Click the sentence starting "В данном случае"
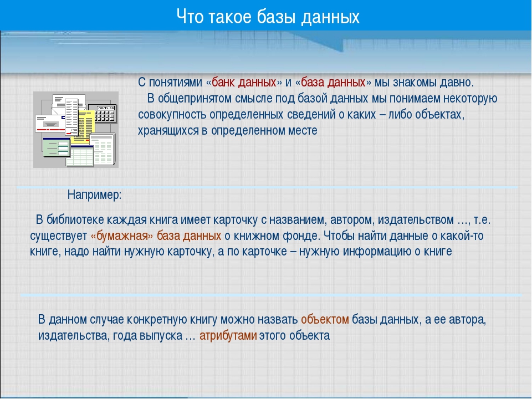Viewport: 532px width, 399px height. click(x=262, y=328)
